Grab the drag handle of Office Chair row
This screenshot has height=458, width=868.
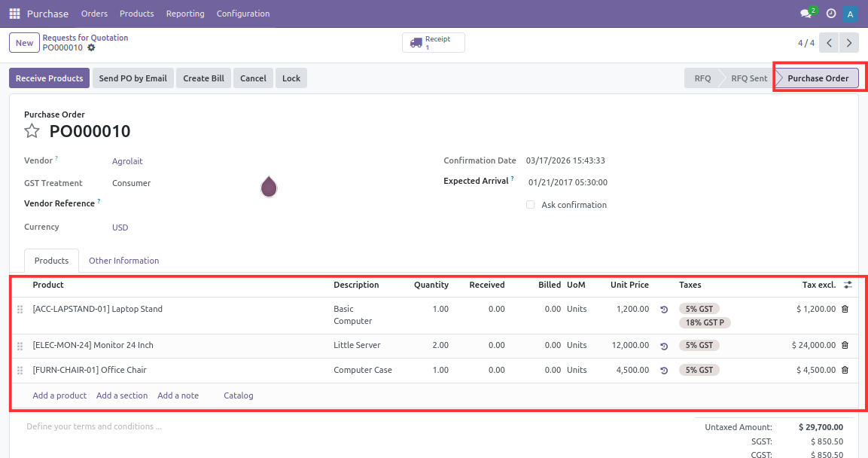click(20, 371)
